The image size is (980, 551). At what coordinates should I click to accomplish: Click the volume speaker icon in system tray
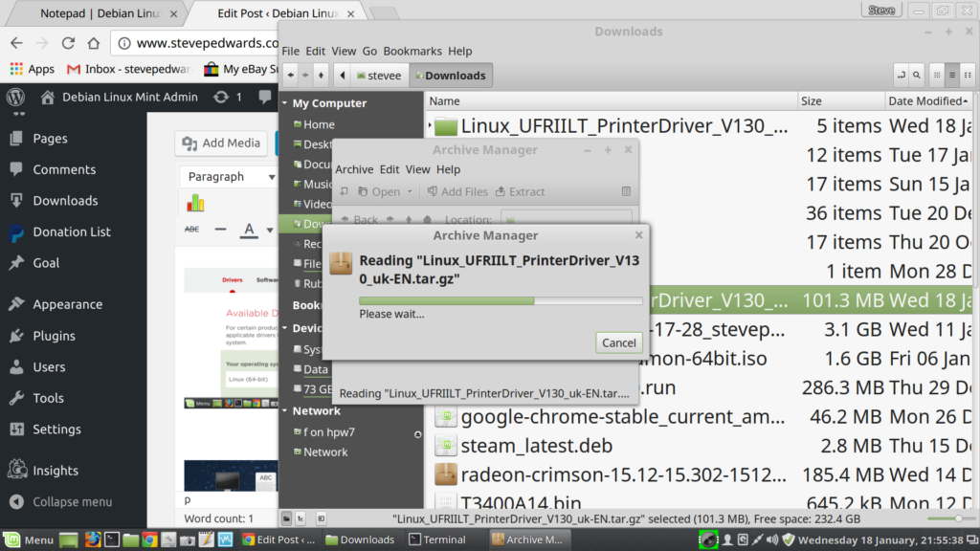click(x=772, y=540)
